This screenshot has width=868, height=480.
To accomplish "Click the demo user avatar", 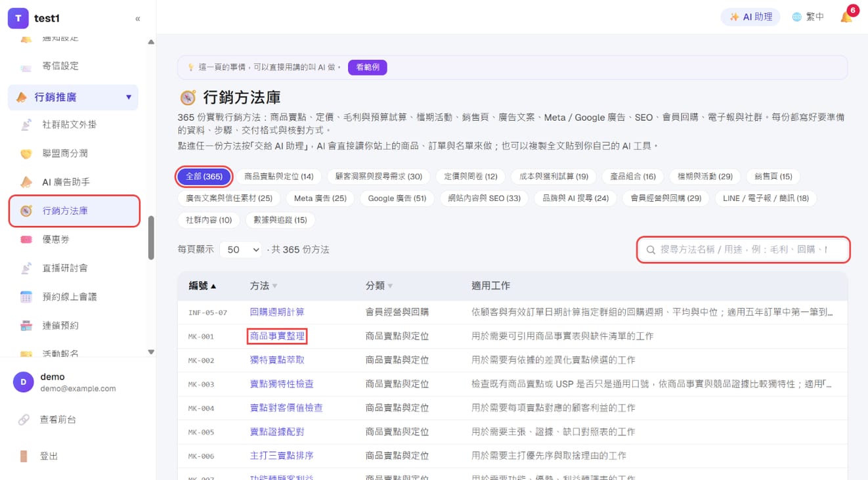I will [x=24, y=382].
